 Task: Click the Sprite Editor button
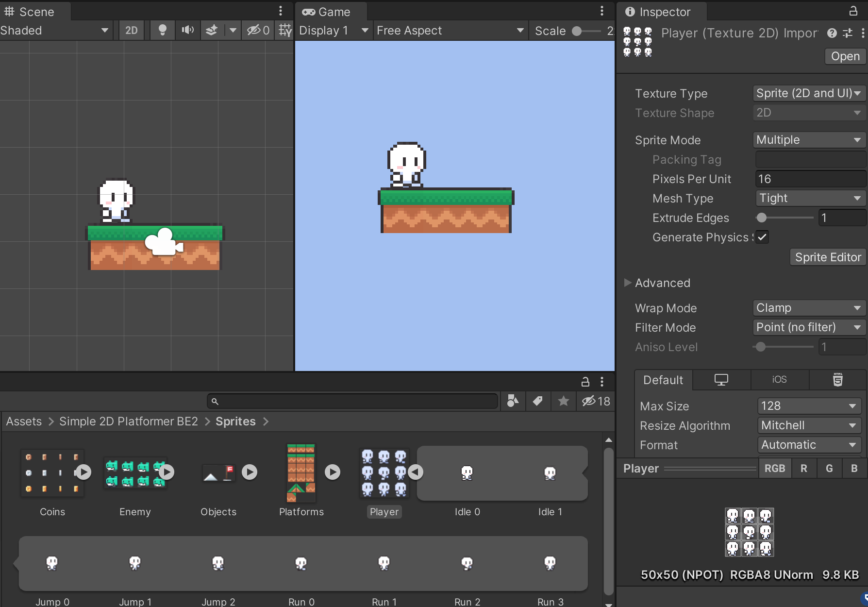pos(828,257)
